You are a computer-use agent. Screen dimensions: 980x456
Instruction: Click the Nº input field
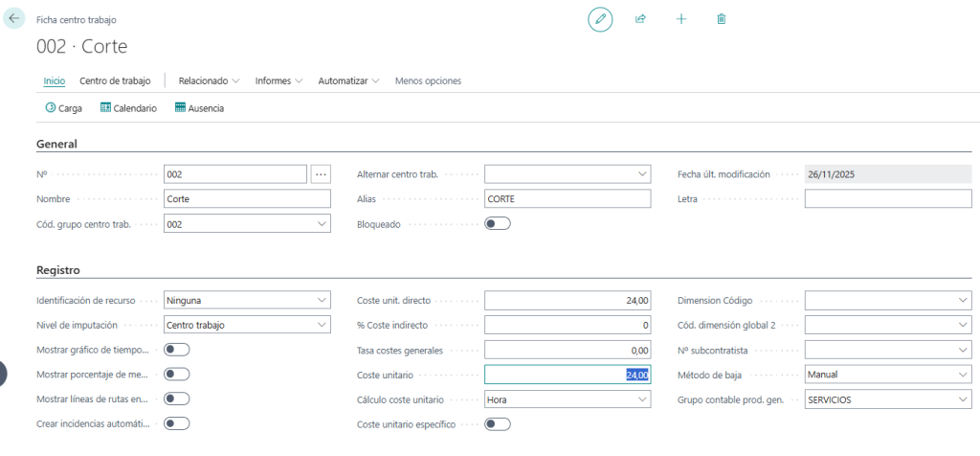pyautogui.click(x=235, y=174)
